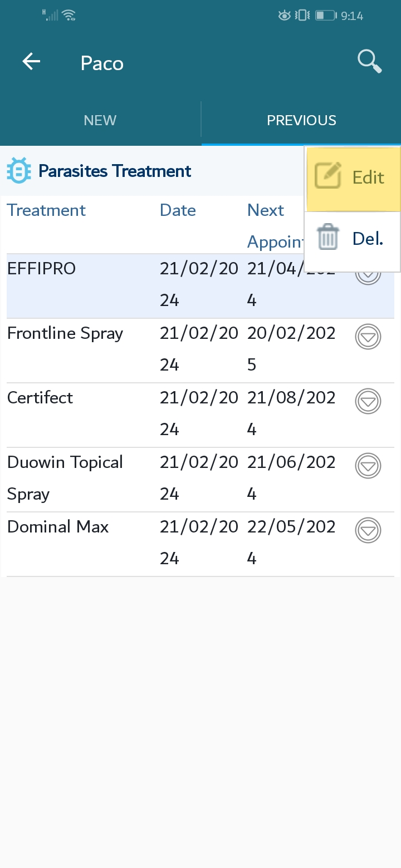The width and height of the screenshot is (401, 868).
Task: Expand Frontline Spray row dropdown
Action: click(368, 337)
